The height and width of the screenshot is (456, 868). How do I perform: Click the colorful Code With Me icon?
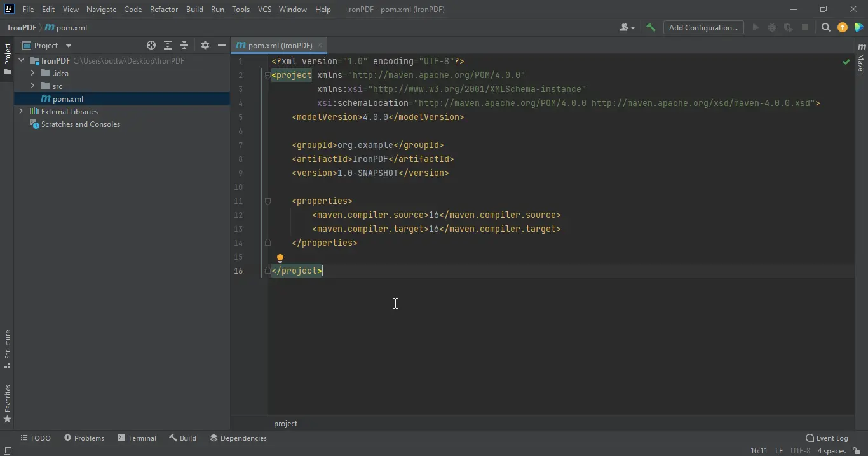click(858, 27)
